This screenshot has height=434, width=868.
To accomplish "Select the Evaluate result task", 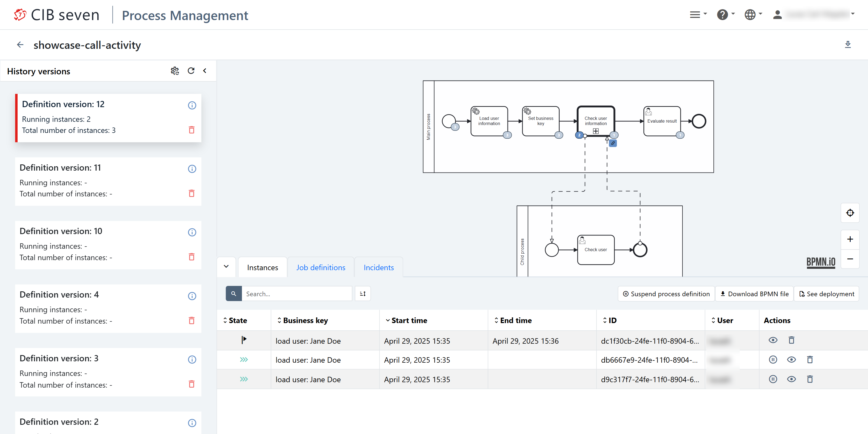I will pyautogui.click(x=662, y=121).
